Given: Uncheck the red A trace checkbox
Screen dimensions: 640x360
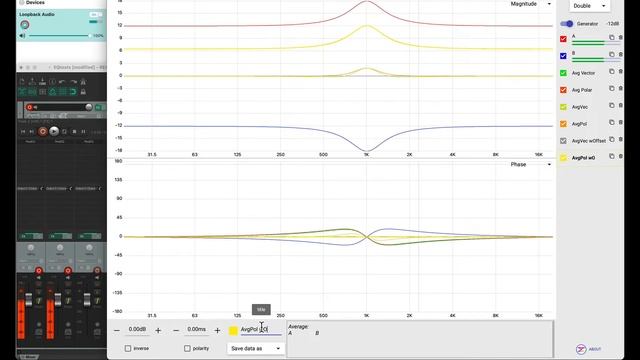Looking at the screenshot, I should 563,39.
